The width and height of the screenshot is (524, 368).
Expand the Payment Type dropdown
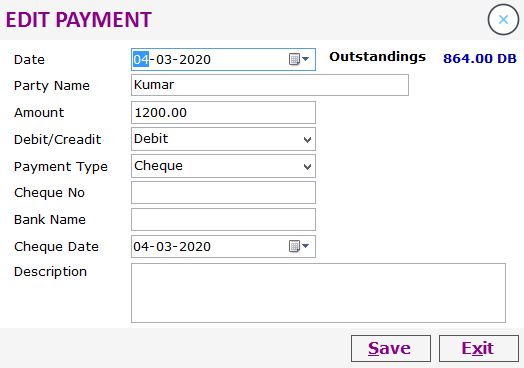click(x=307, y=166)
